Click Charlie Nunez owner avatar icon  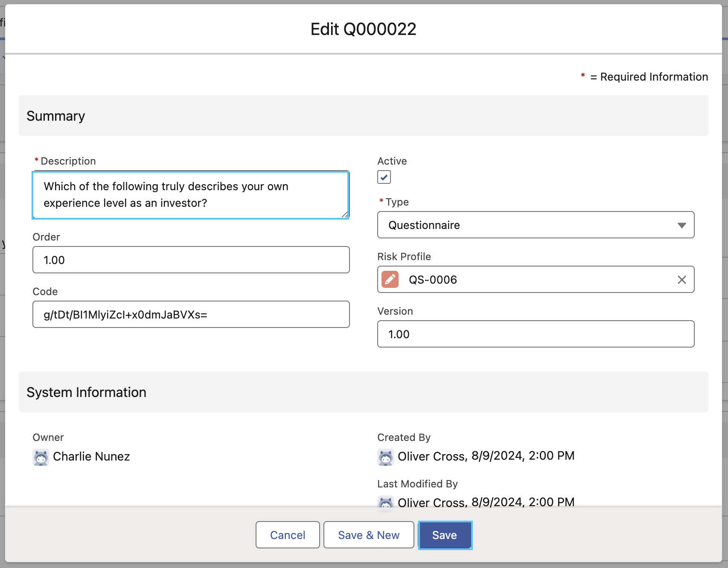[x=41, y=457]
